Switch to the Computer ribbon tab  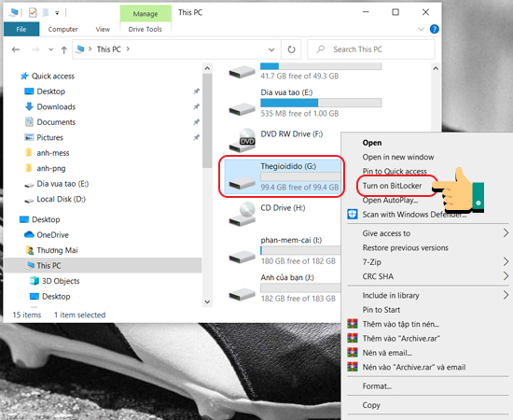point(62,29)
